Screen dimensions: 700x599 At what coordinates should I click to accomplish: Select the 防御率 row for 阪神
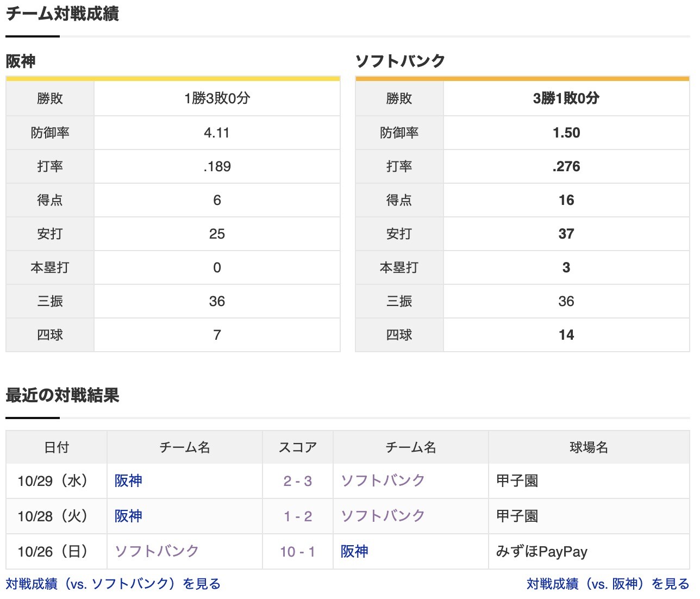(49, 132)
